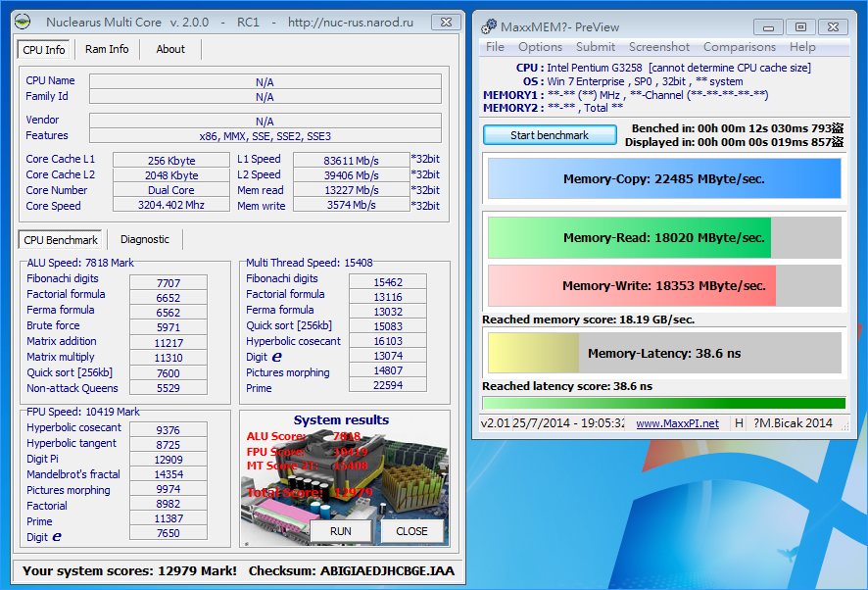
Task: Click the RUN button in Nuclearus
Action: point(341,531)
